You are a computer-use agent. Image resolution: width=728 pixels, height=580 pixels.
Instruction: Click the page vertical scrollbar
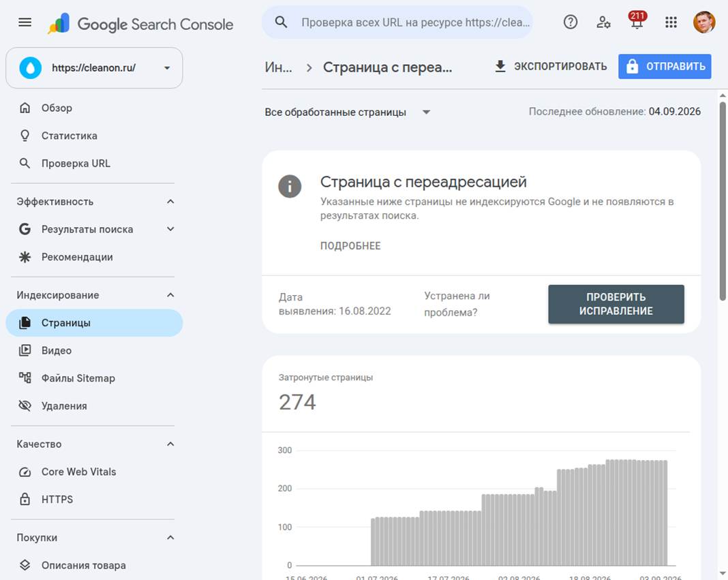point(723,201)
